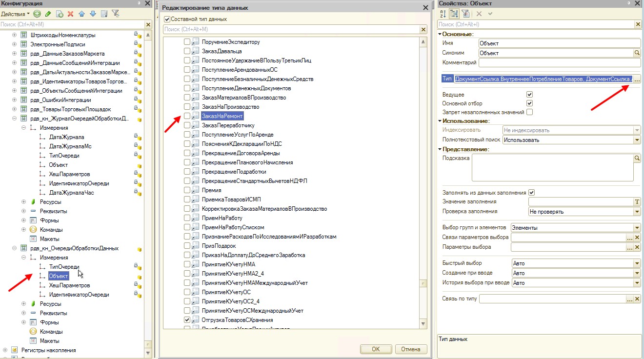Sort properties alphabetically with A-Z icon

443,14
